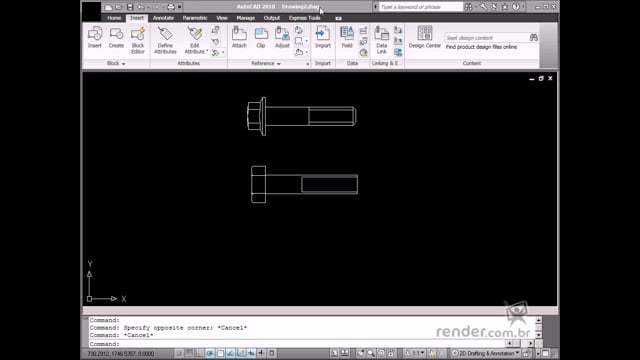Click the Hyperlink icon in Data panel

(x=363, y=53)
